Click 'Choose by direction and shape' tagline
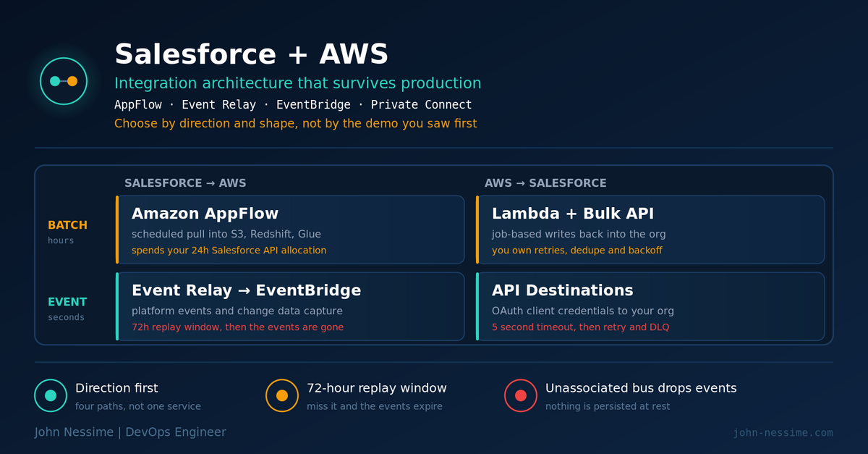Viewport: 868px width, 454px height. pos(295,124)
